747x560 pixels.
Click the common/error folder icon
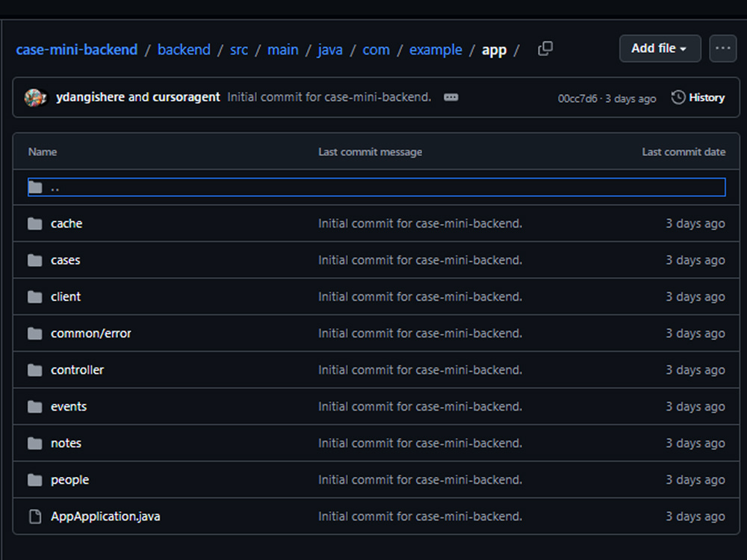click(35, 333)
